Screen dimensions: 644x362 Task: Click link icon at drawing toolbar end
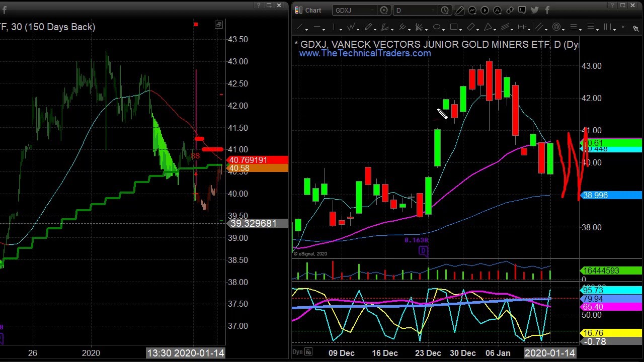(636, 28)
